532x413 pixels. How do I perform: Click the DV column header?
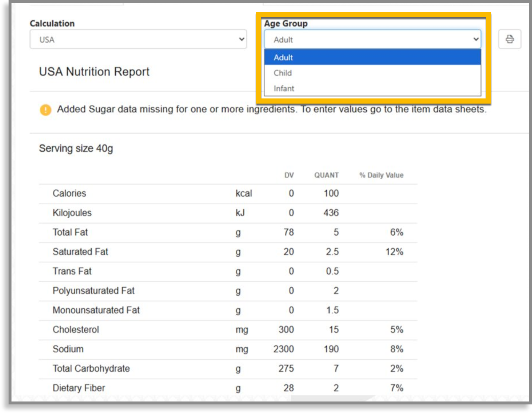(x=289, y=175)
